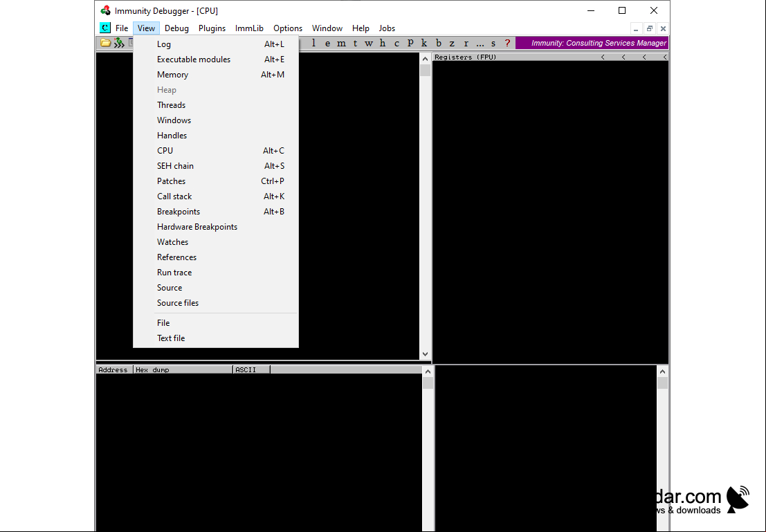Open the Jobs menu
This screenshot has width=766, height=532.
[x=387, y=28]
